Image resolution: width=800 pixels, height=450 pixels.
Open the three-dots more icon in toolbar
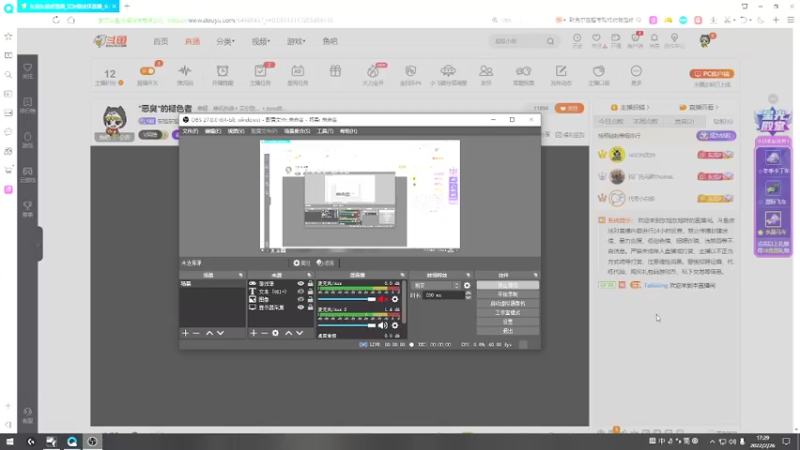[x=636, y=71]
